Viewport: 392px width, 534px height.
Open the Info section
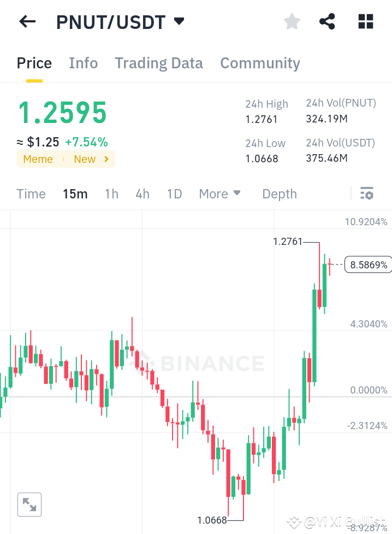click(83, 63)
